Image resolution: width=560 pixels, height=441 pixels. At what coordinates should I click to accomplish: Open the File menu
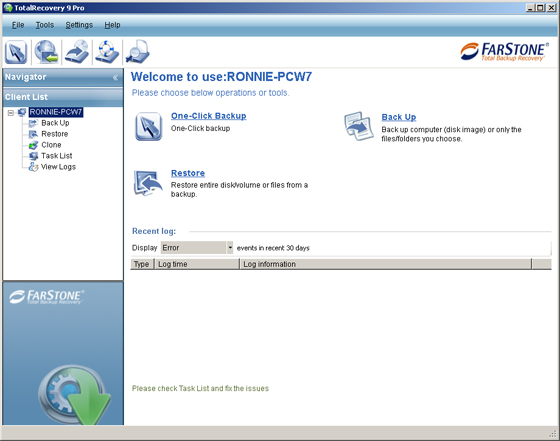[x=18, y=25]
